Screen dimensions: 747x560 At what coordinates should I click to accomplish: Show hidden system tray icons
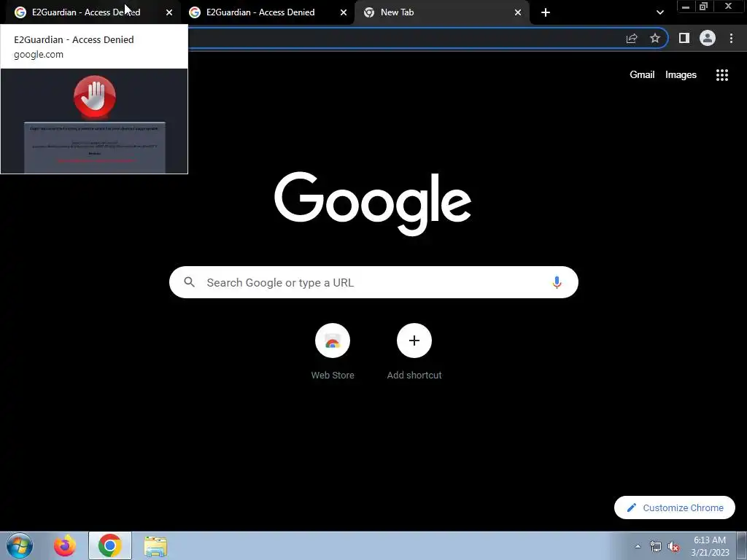[638, 546]
